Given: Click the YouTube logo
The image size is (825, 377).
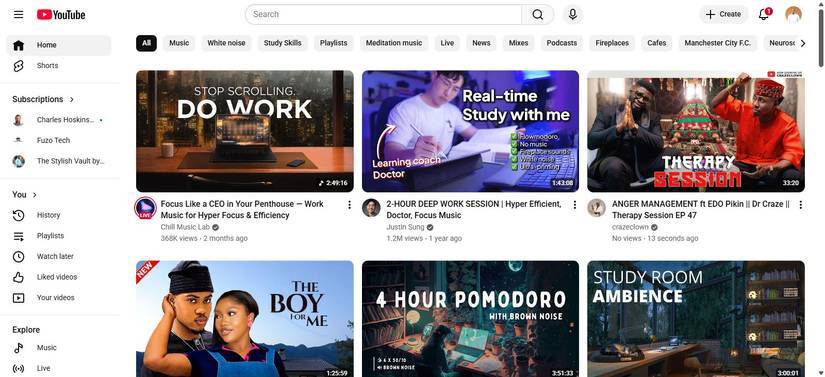Looking at the screenshot, I should [61, 15].
